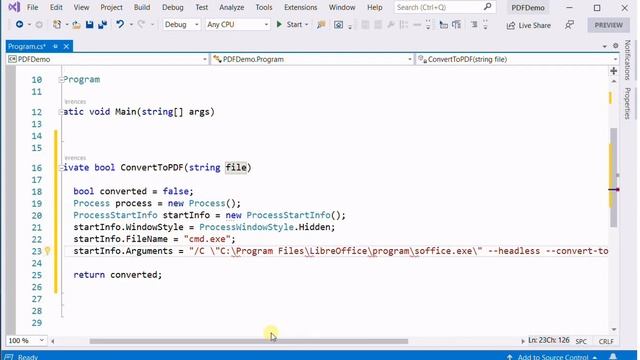640x360 pixels.
Task: Click the Find in Files icon
Action: tap(321, 25)
